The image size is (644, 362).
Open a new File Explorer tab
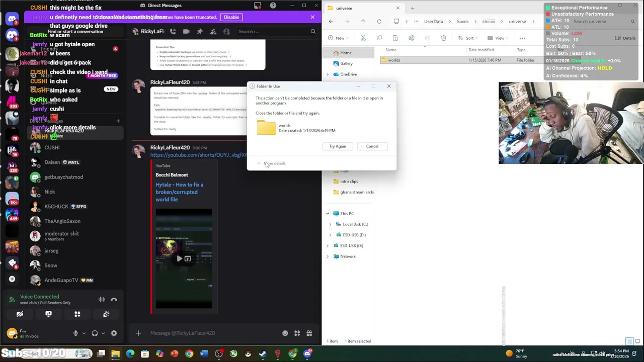pyautogui.click(x=413, y=8)
